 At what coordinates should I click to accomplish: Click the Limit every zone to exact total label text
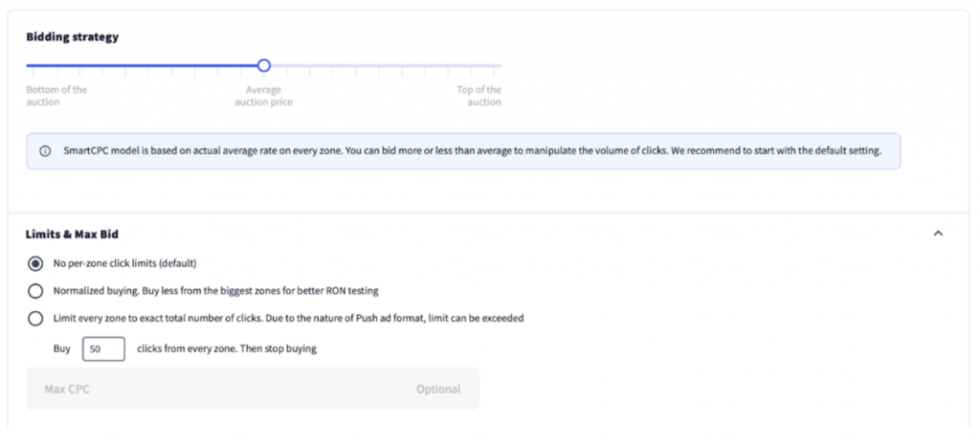click(x=287, y=319)
